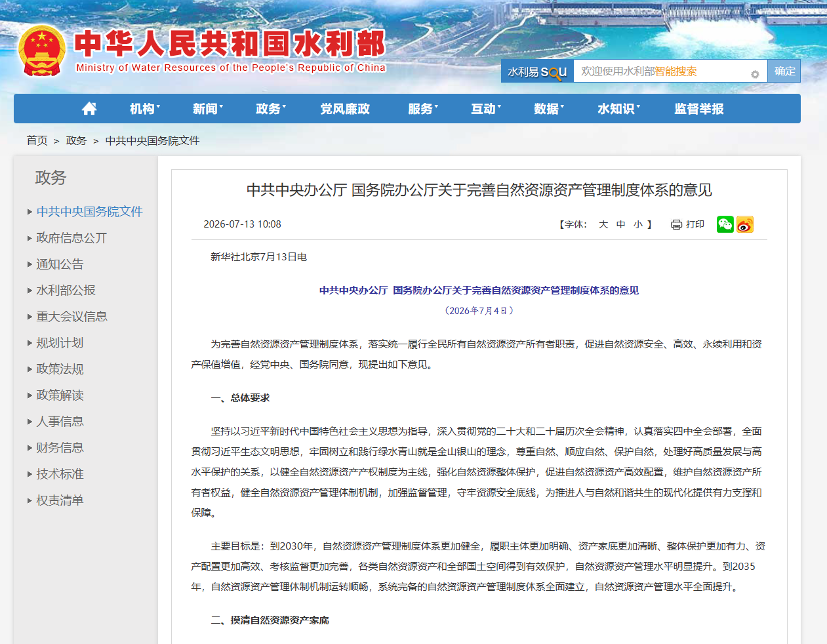Open search settings gear icon
The height and width of the screenshot is (644, 827).
point(755,74)
